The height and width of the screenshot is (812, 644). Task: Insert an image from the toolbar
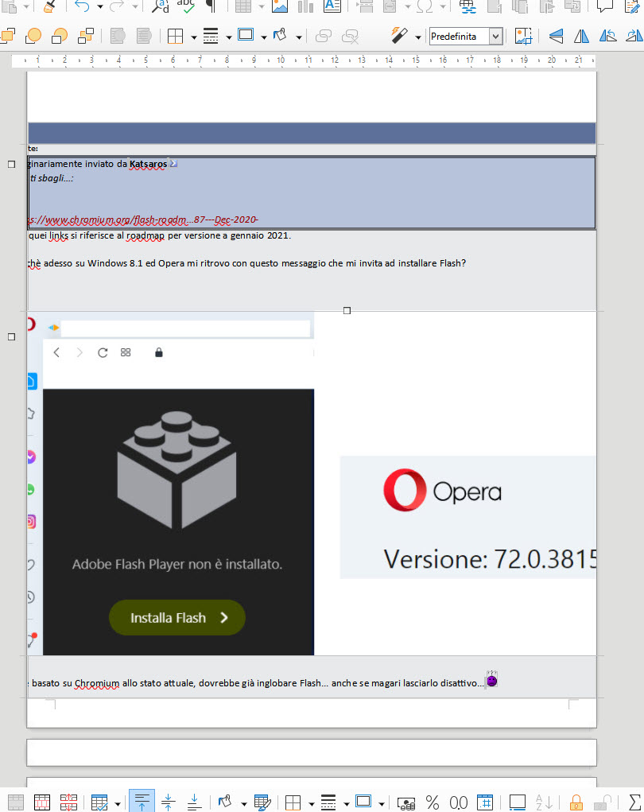(x=280, y=6)
